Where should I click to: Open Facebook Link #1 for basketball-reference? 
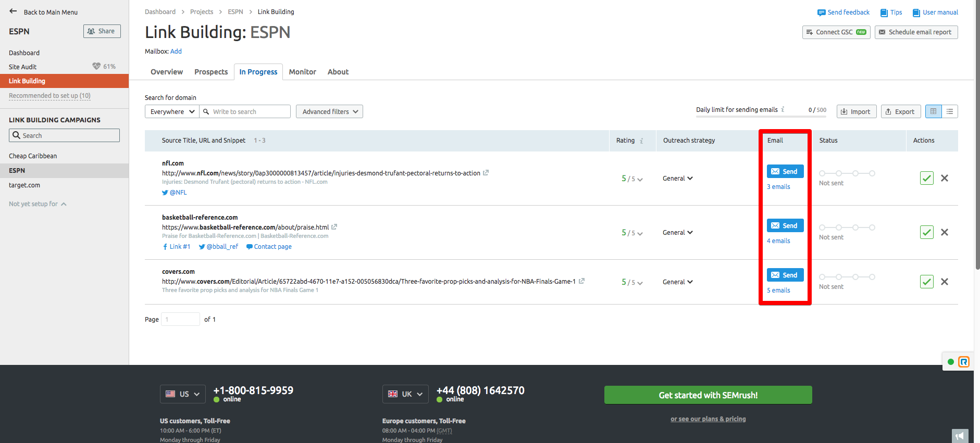click(x=176, y=247)
